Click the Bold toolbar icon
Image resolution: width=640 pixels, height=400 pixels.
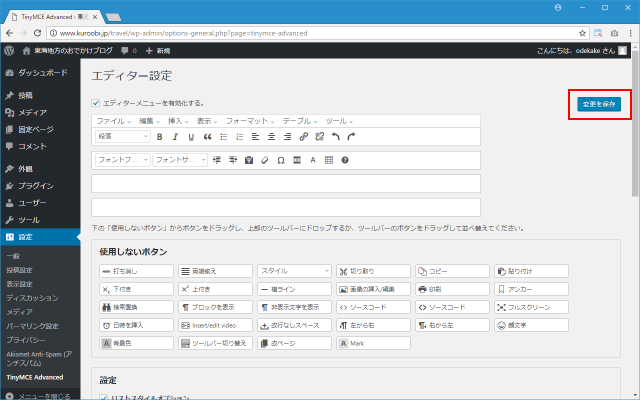pos(159,136)
